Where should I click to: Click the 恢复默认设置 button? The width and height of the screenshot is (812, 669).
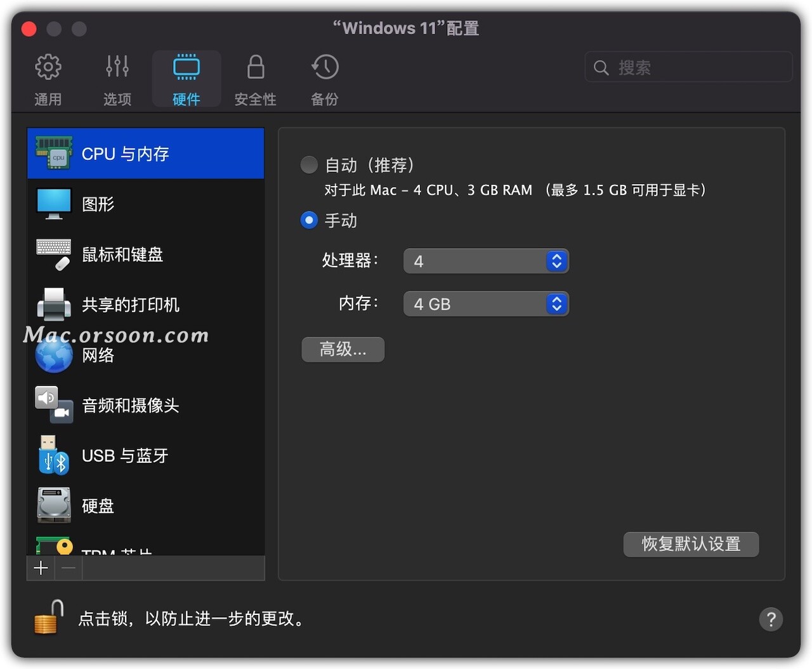point(691,544)
